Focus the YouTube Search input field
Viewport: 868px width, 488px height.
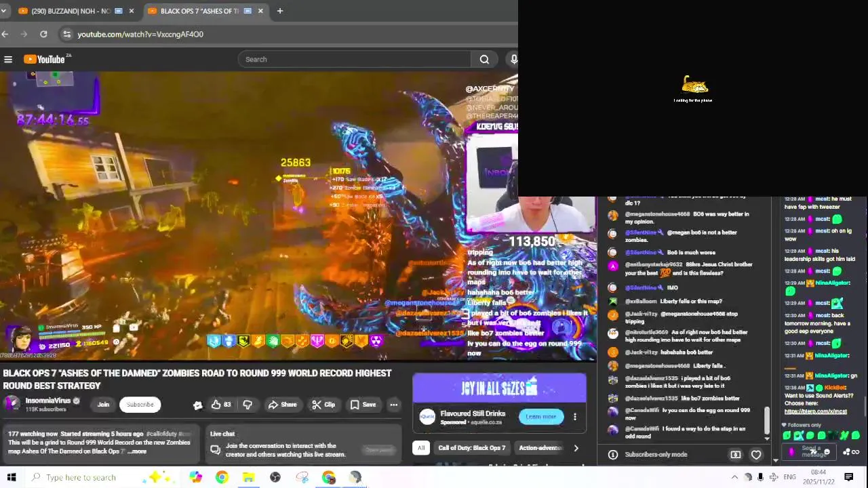point(355,59)
